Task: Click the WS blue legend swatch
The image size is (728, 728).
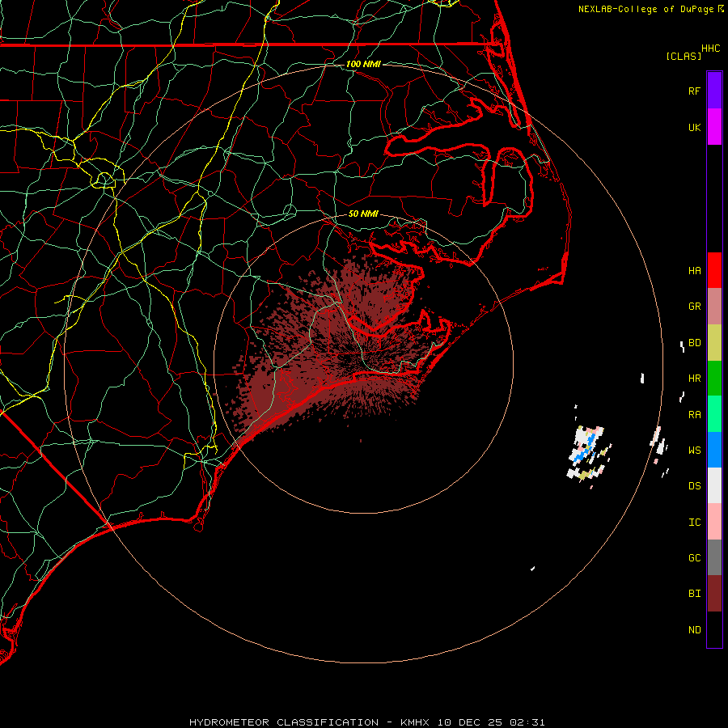Action: point(714,450)
